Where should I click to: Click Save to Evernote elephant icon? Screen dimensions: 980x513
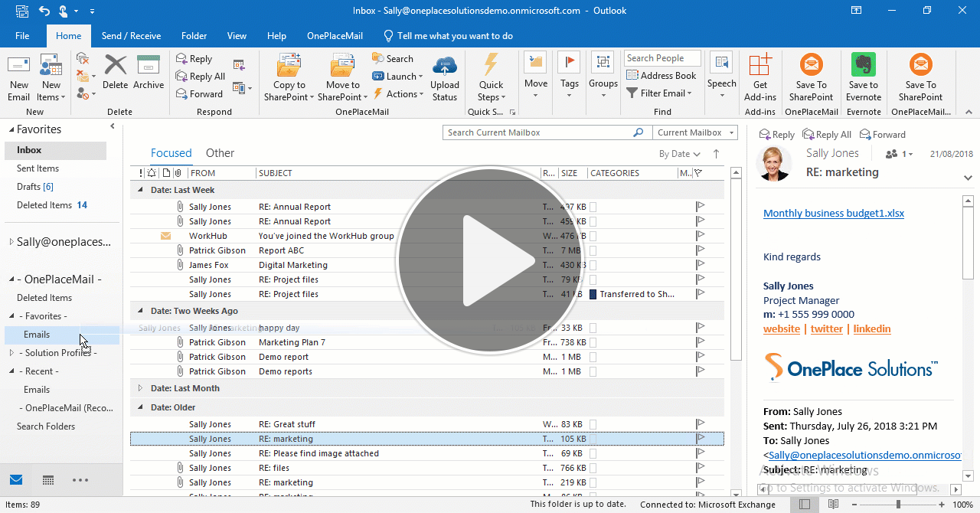coord(864,64)
